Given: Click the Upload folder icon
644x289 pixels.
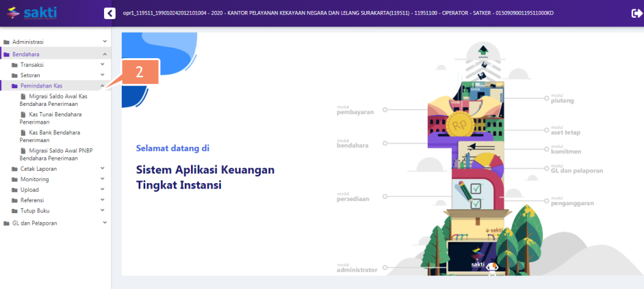Looking at the screenshot, I should pos(14,190).
